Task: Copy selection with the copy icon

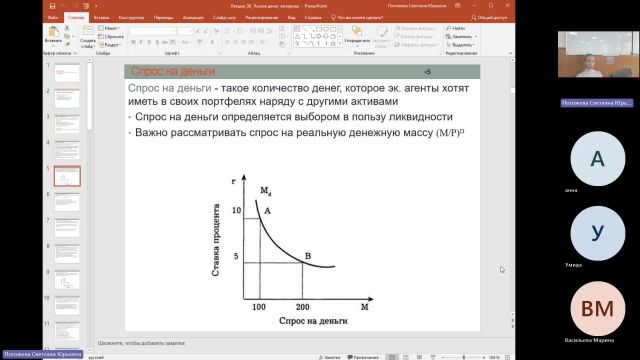Action: (67, 36)
